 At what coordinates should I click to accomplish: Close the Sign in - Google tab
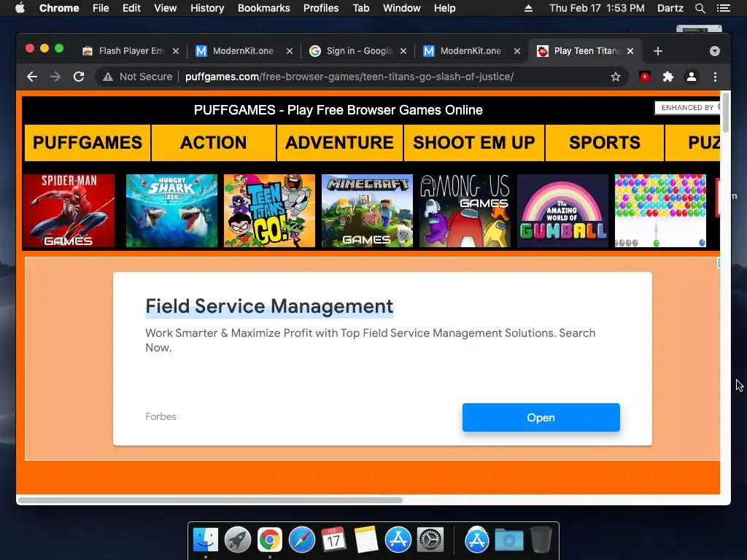(x=403, y=51)
